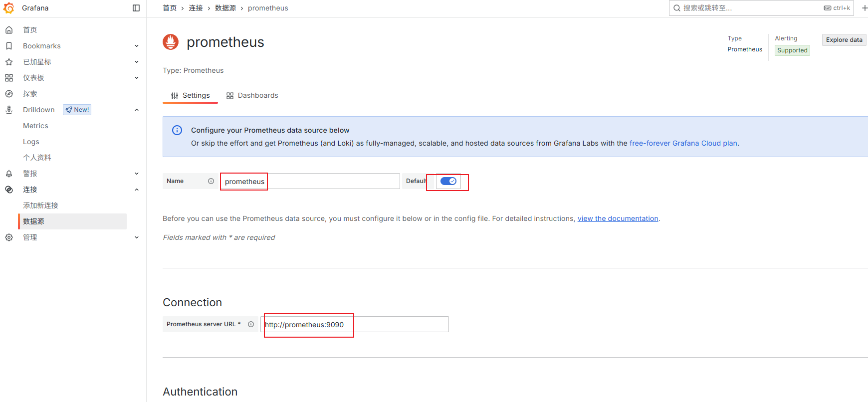The width and height of the screenshot is (868, 402).
Task: Click the Dashboards tab grid icon
Action: (x=230, y=96)
